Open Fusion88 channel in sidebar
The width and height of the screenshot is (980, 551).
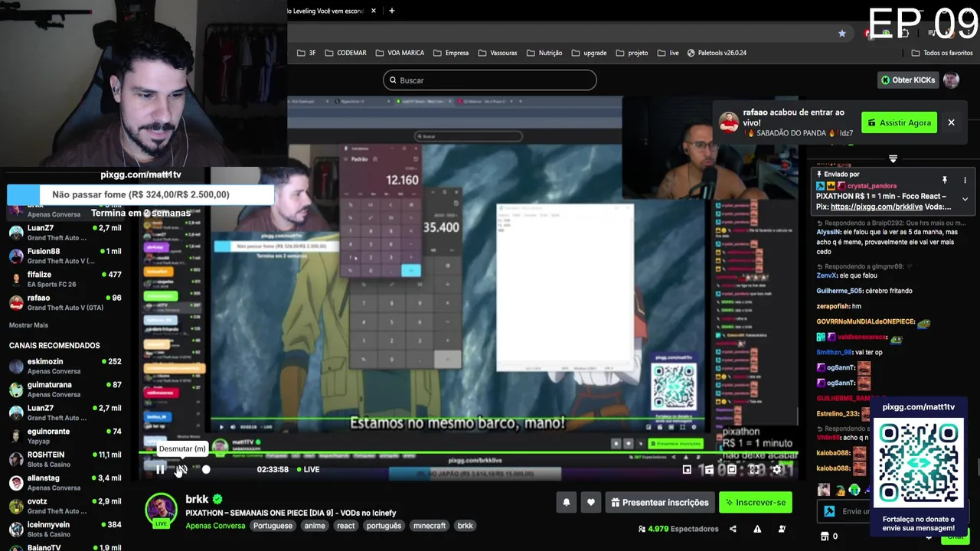point(64,256)
